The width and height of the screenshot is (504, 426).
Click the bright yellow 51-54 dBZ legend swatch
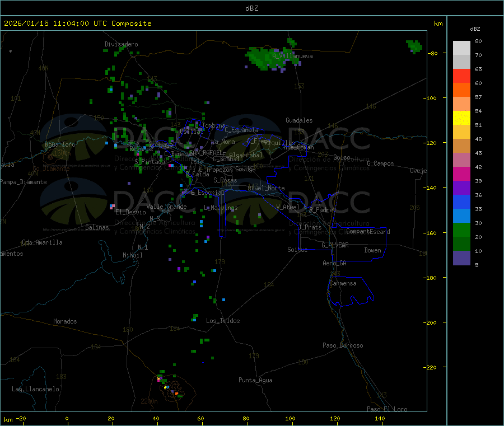pyautogui.click(x=461, y=118)
